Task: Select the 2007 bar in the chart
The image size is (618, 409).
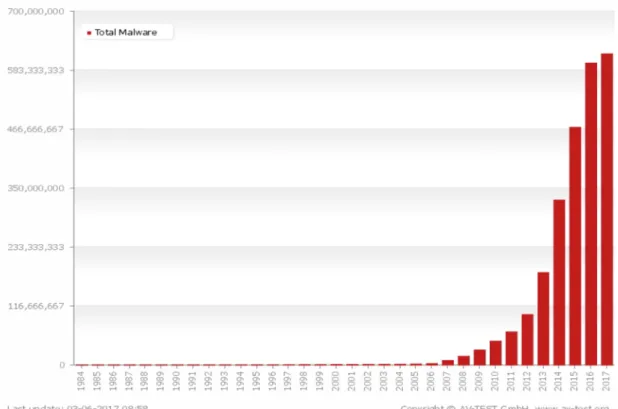Action: 448,363
